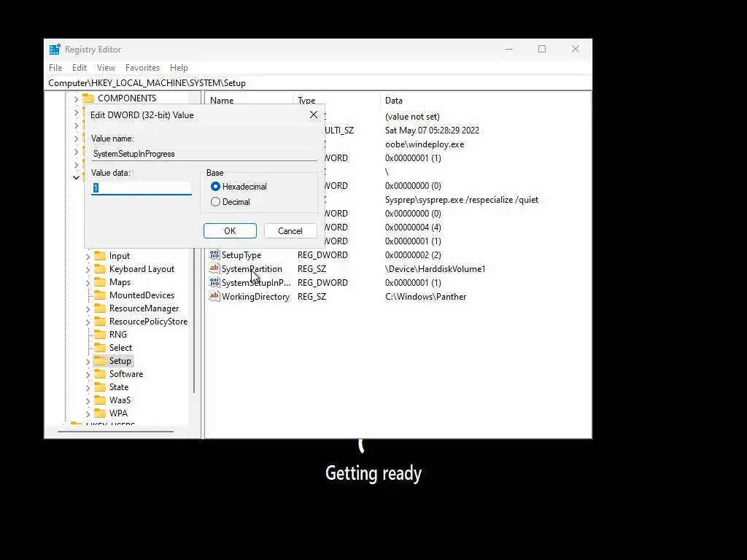Image resolution: width=747 pixels, height=560 pixels.
Task: Select the (value not set) data cell
Action: (412, 116)
